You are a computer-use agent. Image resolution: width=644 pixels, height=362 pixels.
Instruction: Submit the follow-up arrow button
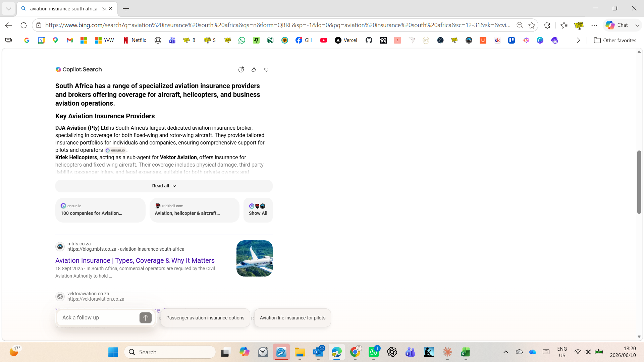(145, 317)
